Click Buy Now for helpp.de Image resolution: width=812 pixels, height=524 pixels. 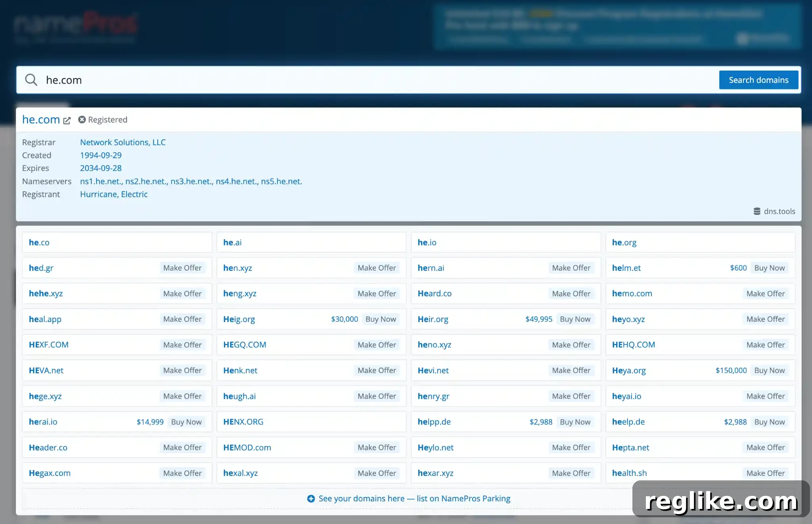coord(575,422)
